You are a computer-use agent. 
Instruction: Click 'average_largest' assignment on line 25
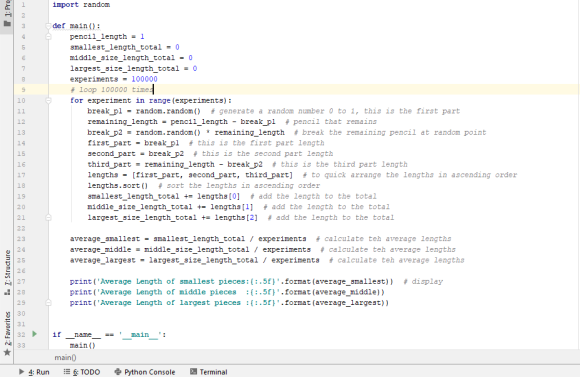pyautogui.click(x=195, y=260)
